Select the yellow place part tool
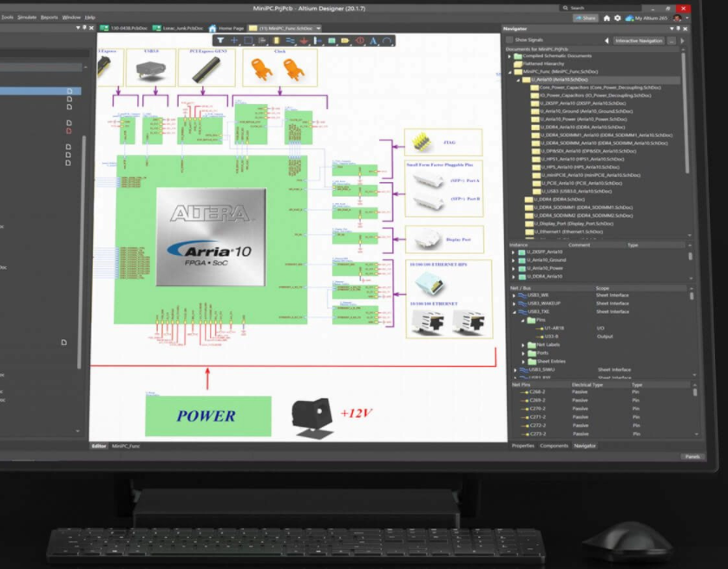 [x=276, y=41]
